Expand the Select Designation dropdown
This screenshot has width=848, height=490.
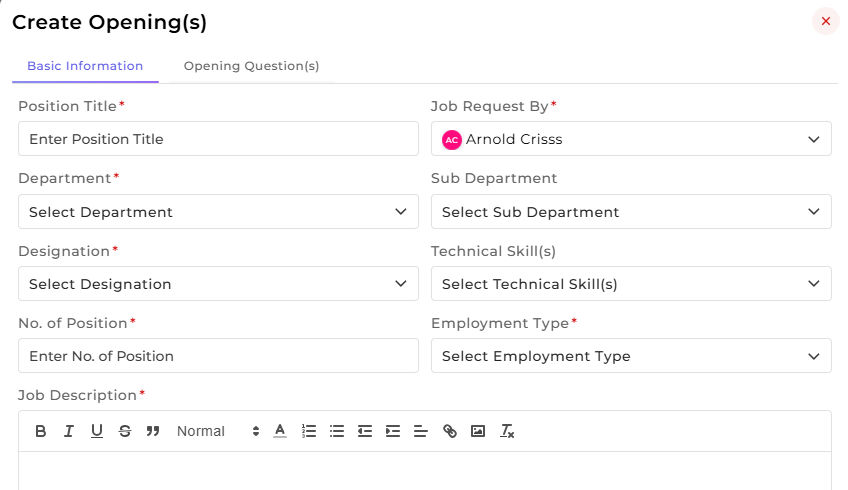(x=218, y=283)
